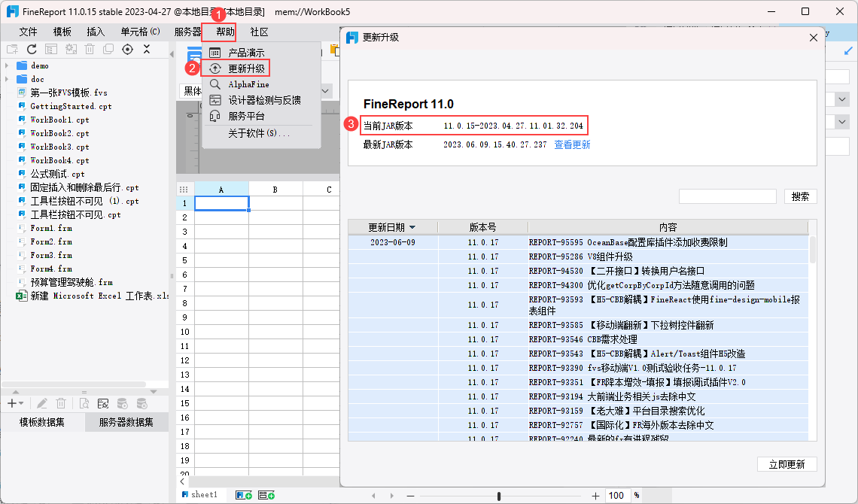Open the 文件 menu
This screenshot has height=504, width=858.
coord(28,32)
